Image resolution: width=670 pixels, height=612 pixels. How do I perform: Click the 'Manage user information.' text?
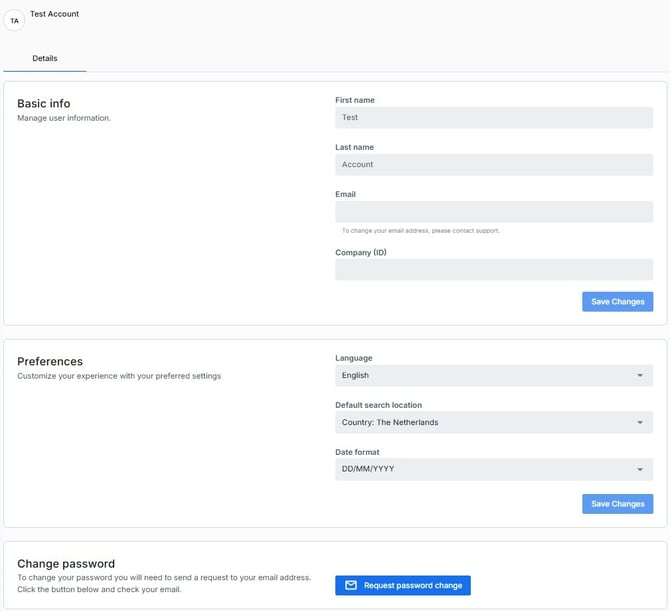click(64, 118)
